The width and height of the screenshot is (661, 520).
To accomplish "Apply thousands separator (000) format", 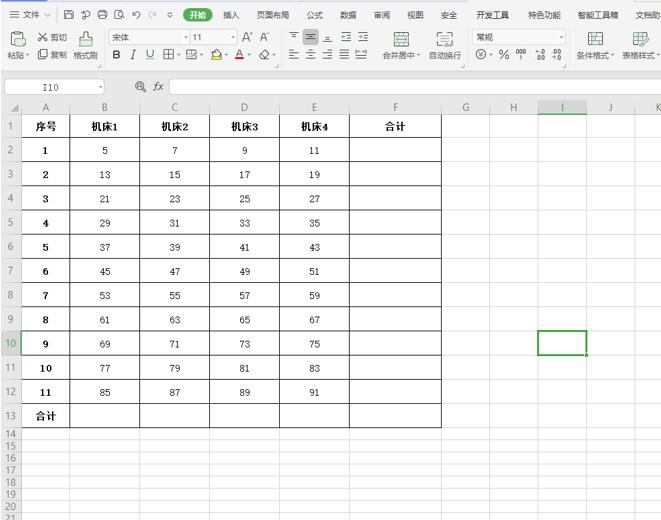I will (x=521, y=54).
